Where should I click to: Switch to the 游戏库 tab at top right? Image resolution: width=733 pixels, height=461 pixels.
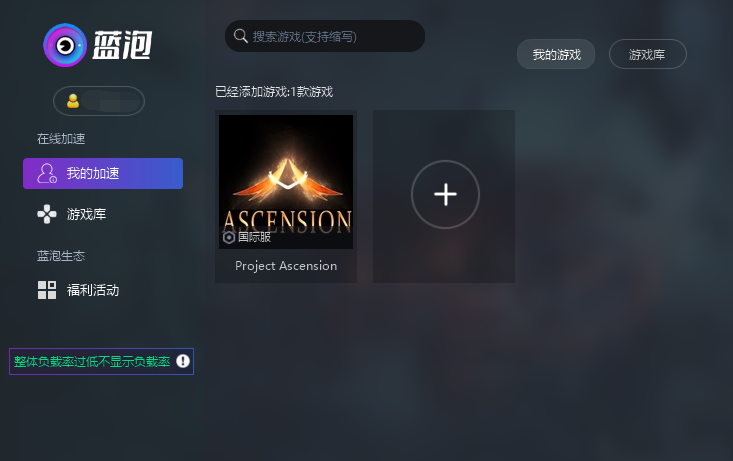point(647,54)
